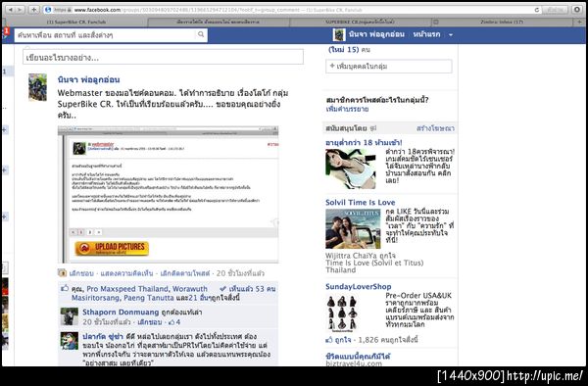
Task: Click the reload icon in address bar
Action: pyautogui.click(x=537, y=10)
